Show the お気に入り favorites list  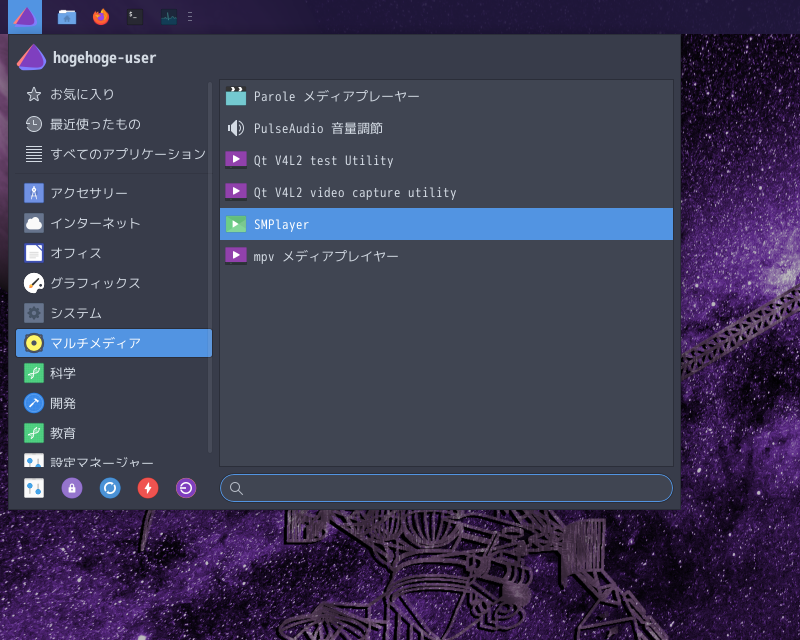click(114, 94)
